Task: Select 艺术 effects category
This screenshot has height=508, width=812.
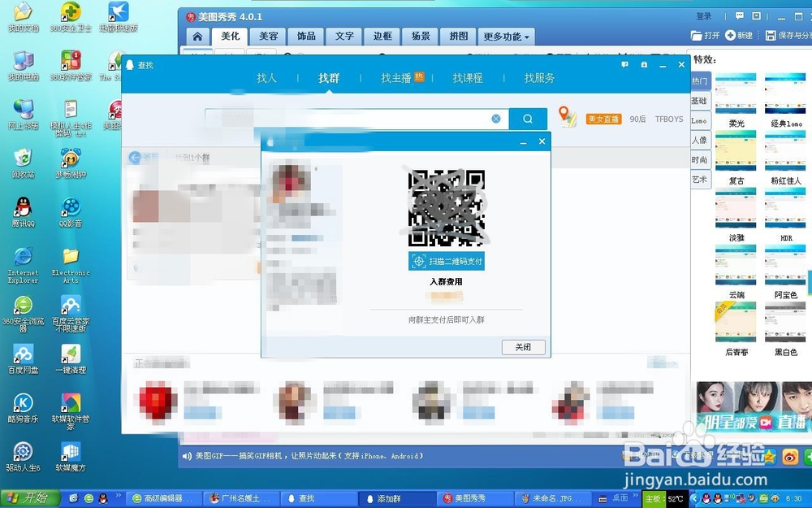Action: point(700,180)
